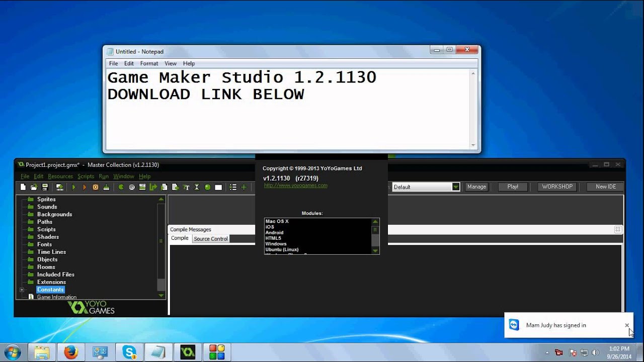Image resolution: width=644 pixels, height=362 pixels.
Task: Open the Scripts menu
Action: point(86,176)
